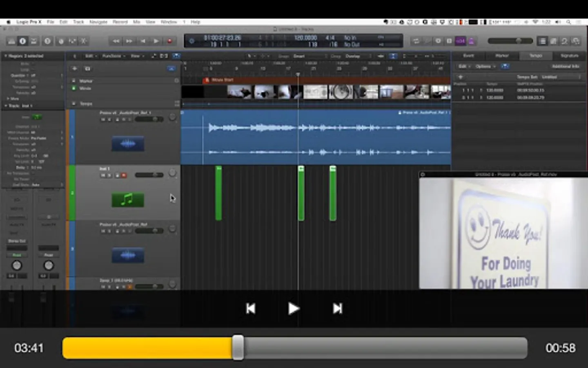This screenshot has height=368, width=588.
Task: Open the List Editors button at top right
Action: point(542,41)
